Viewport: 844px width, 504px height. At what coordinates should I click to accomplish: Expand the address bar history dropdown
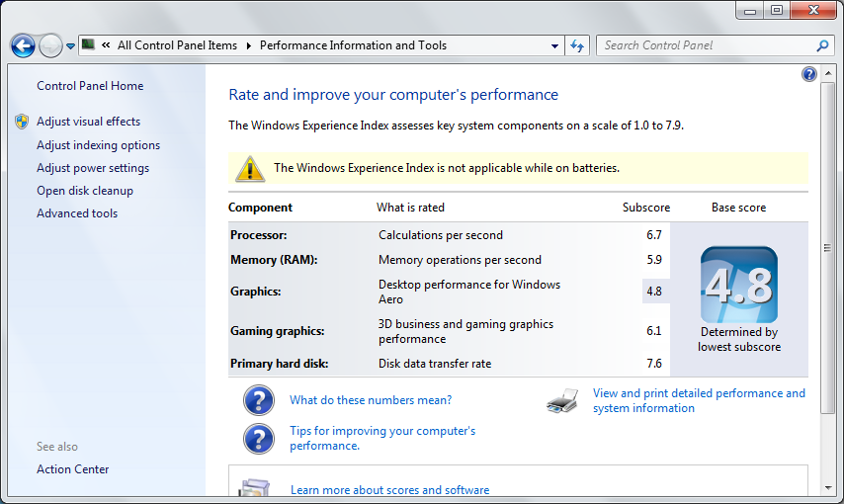pos(554,45)
